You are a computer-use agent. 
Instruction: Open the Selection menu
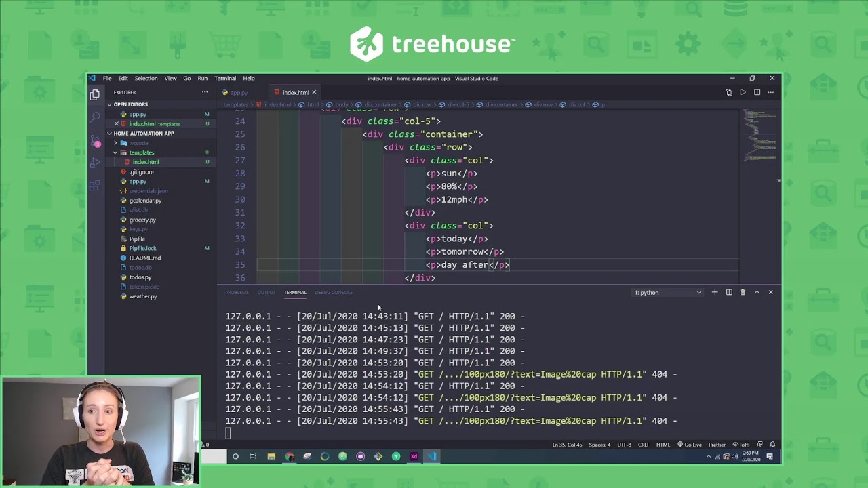pos(146,78)
